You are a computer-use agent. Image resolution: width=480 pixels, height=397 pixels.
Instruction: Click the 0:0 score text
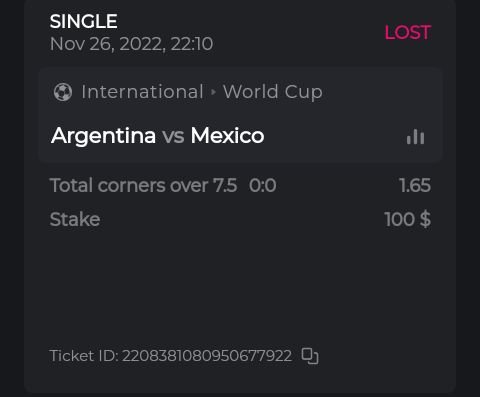pos(263,185)
